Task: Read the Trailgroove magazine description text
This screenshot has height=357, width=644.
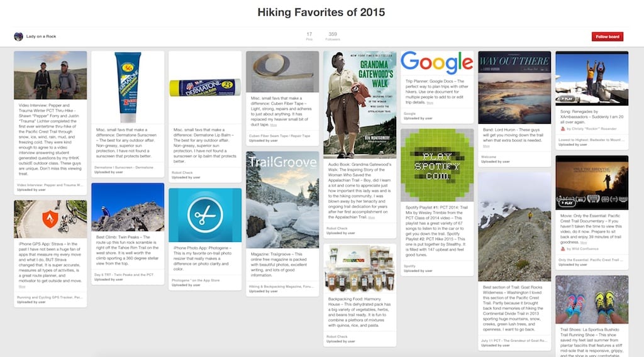Action: point(279,265)
